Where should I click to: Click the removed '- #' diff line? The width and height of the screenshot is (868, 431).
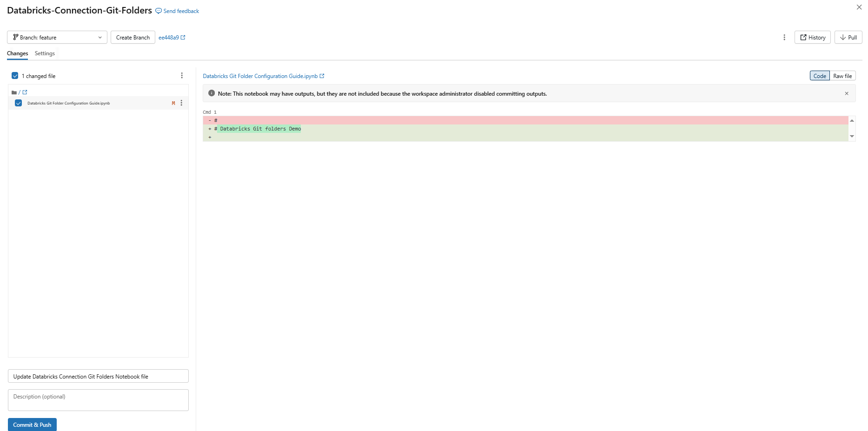point(525,120)
